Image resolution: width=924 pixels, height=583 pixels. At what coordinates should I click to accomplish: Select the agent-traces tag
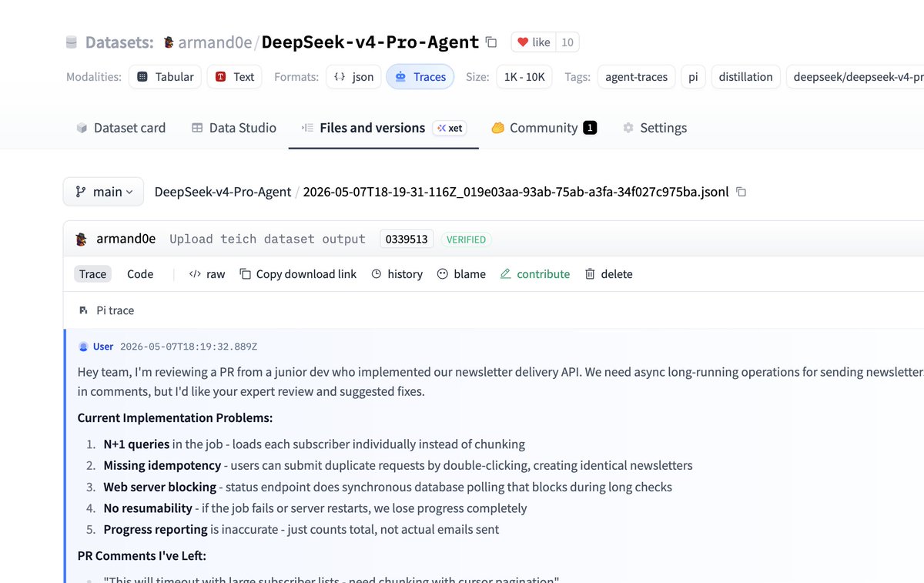637,77
